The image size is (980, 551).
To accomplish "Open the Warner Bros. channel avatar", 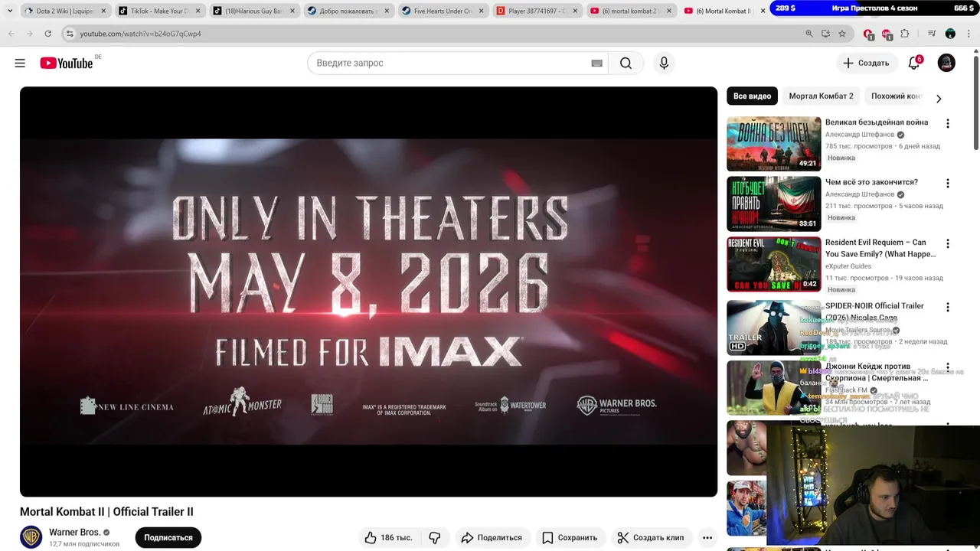I will 31,537.
